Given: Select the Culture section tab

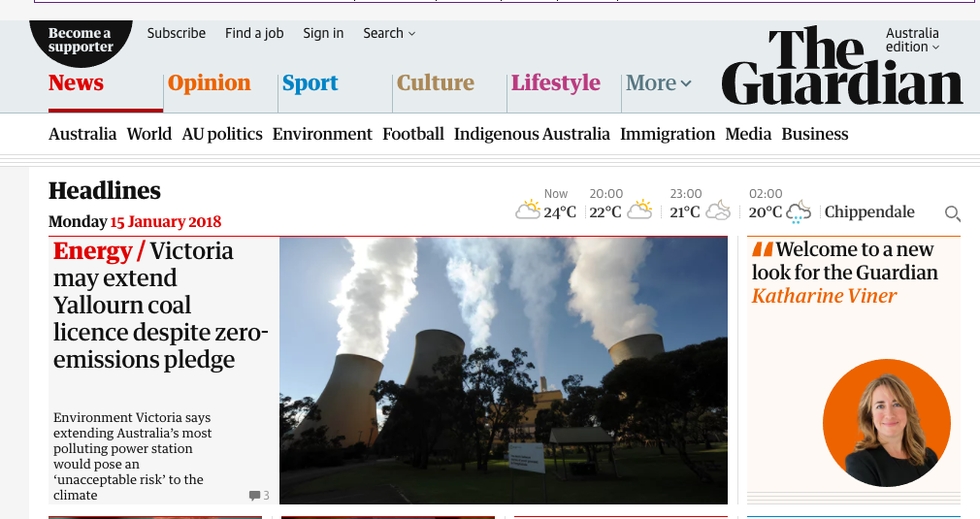Looking at the screenshot, I should 436,83.
